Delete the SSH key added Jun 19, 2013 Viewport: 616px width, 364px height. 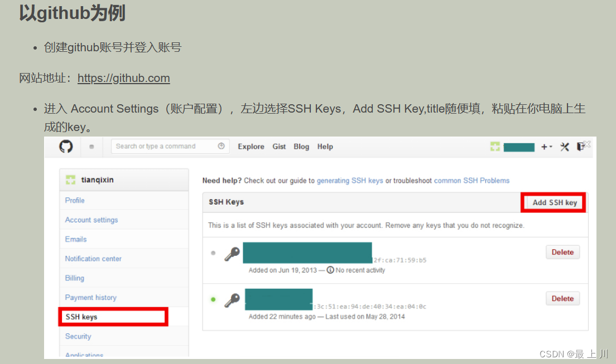[562, 252]
